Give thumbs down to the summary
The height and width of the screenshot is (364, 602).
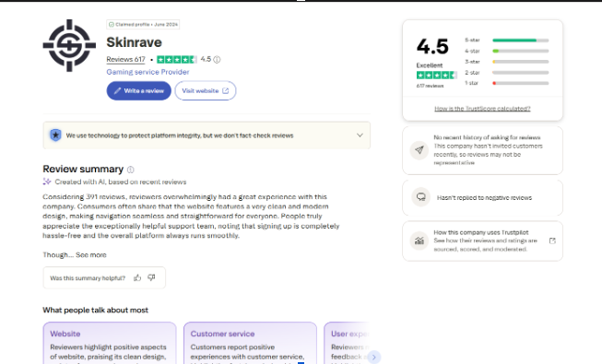point(151,277)
